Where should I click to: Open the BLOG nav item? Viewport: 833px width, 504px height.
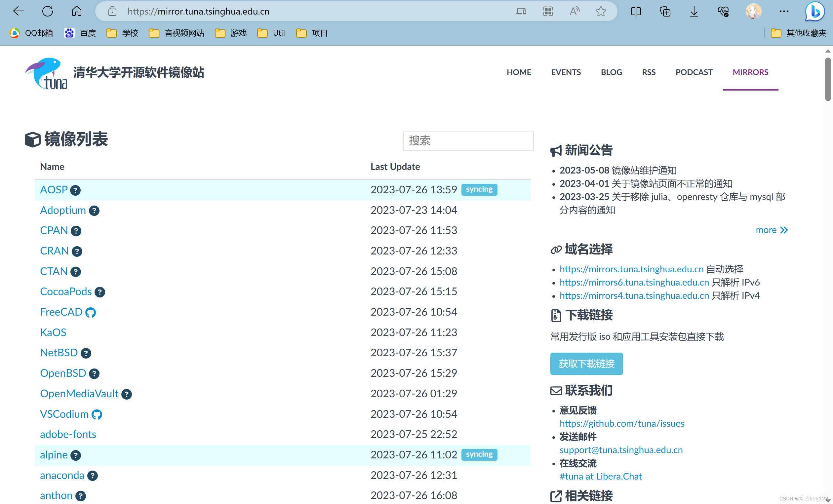611,72
